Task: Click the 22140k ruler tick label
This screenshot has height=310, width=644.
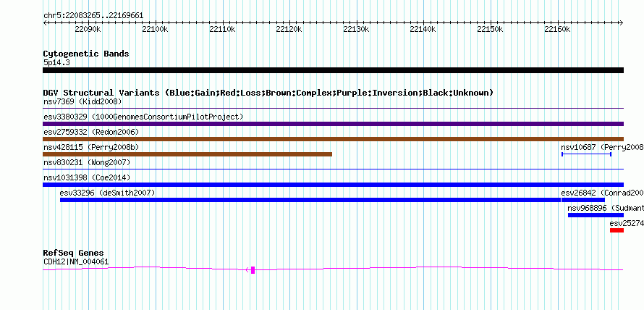Action: [x=423, y=30]
